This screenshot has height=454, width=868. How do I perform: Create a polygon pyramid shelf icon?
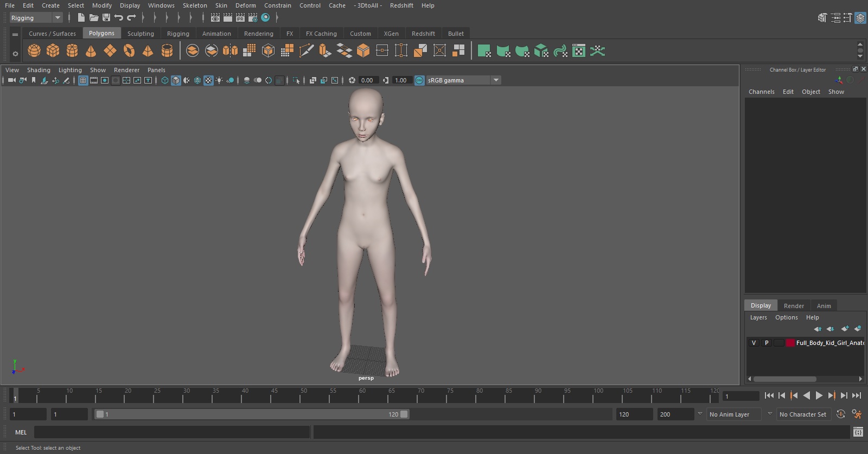(148, 51)
